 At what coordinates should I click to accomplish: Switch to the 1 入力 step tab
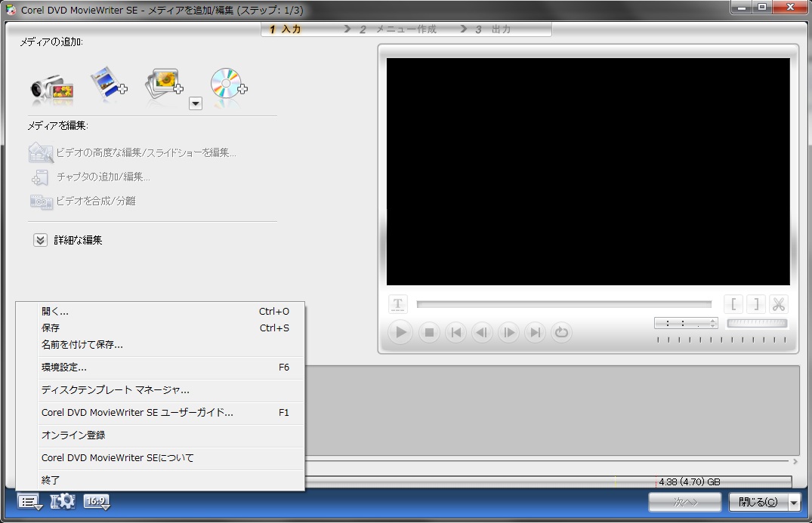[286, 29]
